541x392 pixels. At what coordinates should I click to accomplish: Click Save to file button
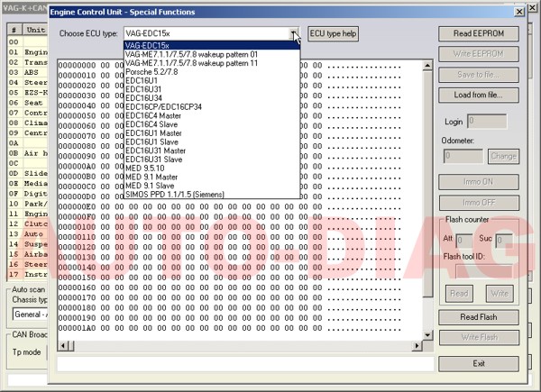point(479,75)
